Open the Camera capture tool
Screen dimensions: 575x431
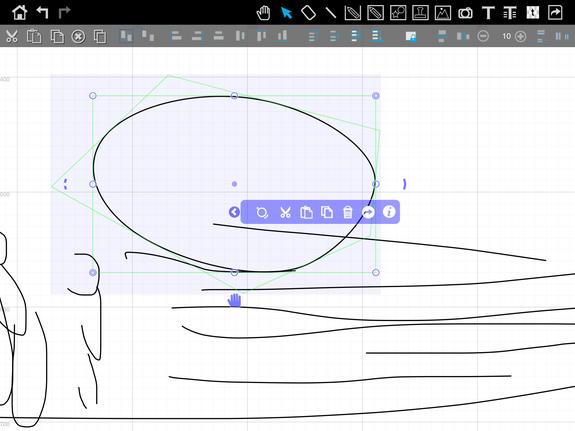[465, 13]
